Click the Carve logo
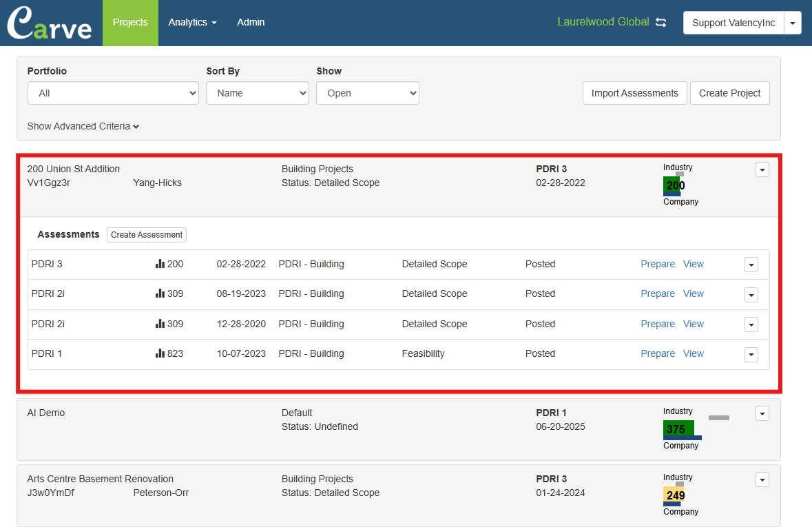812x527 pixels. (50, 23)
